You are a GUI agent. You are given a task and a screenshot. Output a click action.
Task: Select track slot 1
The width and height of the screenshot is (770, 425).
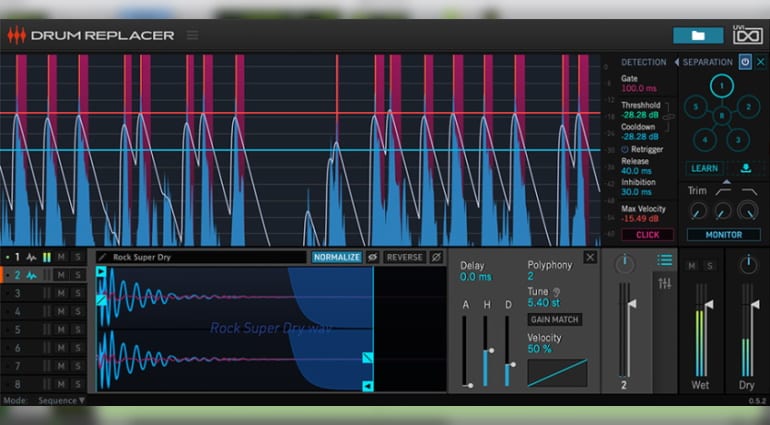[x=17, y=257]
